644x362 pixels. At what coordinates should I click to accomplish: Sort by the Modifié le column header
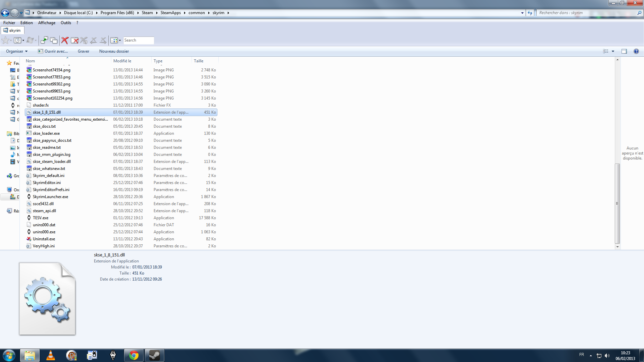[131, 61]
